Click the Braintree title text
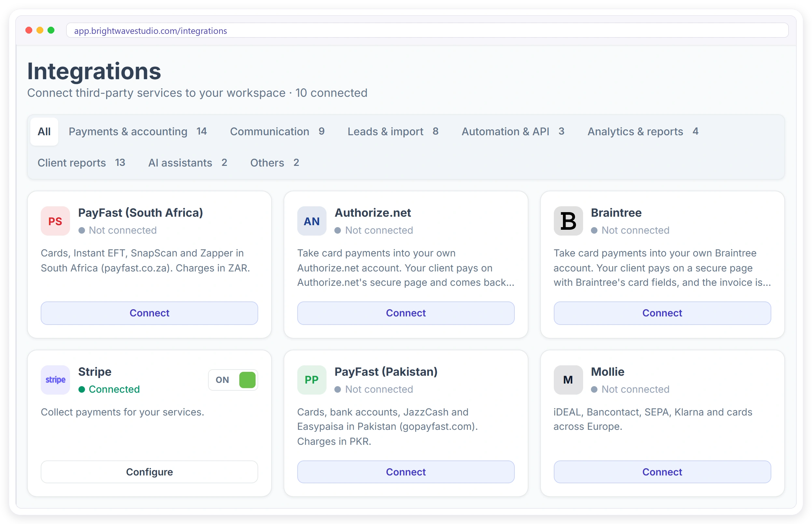812x524 pixels. click(x=616, y=213)
